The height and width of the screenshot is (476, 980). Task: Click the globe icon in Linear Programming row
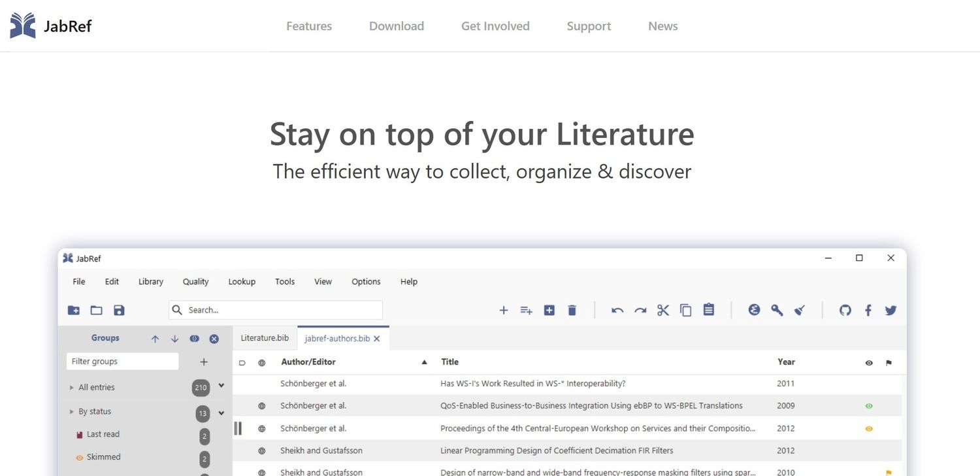coord(262,450)
